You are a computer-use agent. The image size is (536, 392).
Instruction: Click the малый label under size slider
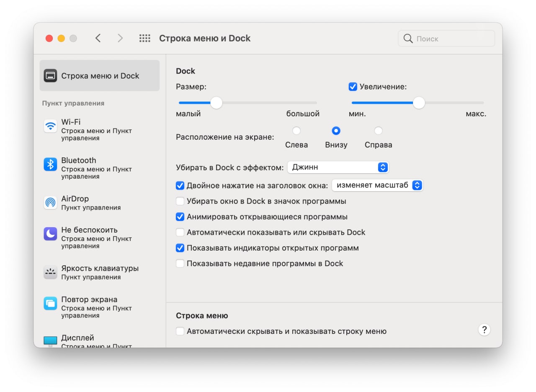(x=188, y=114)
